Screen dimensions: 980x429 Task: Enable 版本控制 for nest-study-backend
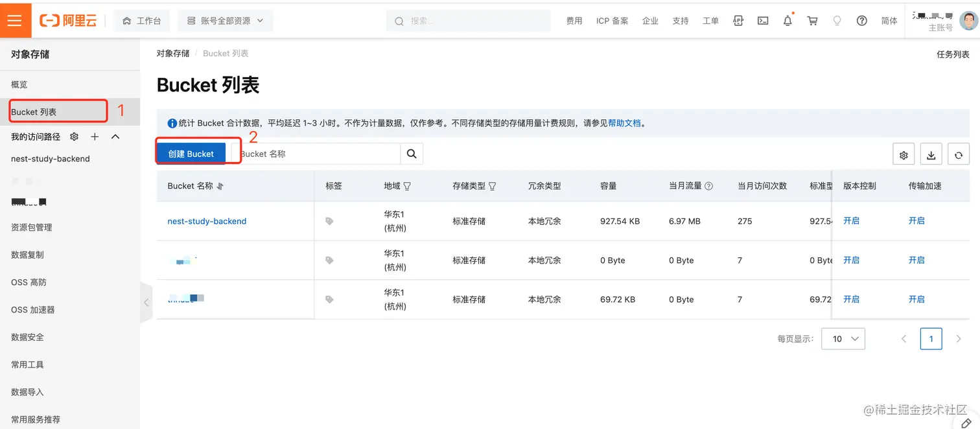tap(851, 220)
